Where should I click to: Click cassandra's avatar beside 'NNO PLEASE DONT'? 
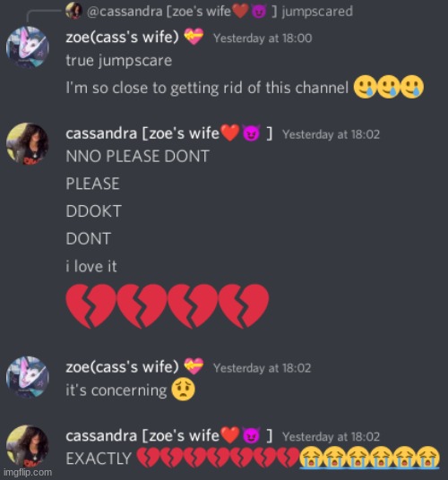[28, 143]
